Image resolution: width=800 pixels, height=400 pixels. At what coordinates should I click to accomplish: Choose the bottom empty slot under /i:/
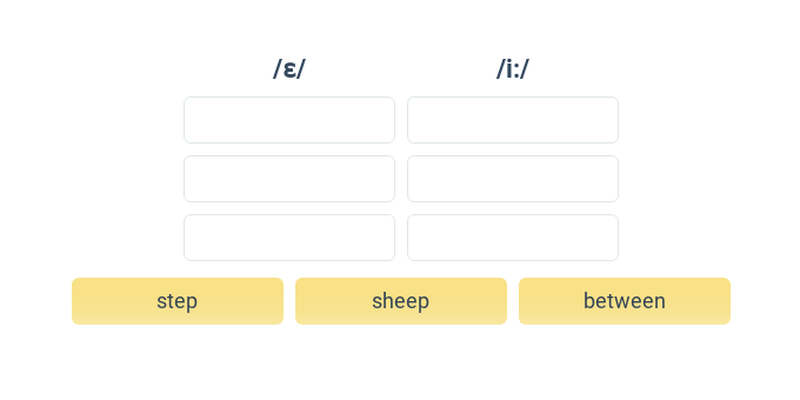point(513,237)
